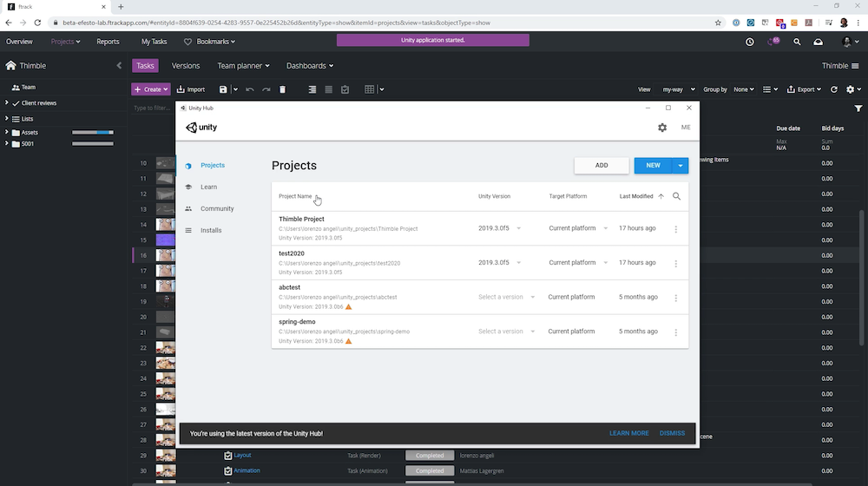The width and height of the screenshot is (868, 486).
Task: Select the Tasks tab in ftrack
Action: [x=145, y=65]
